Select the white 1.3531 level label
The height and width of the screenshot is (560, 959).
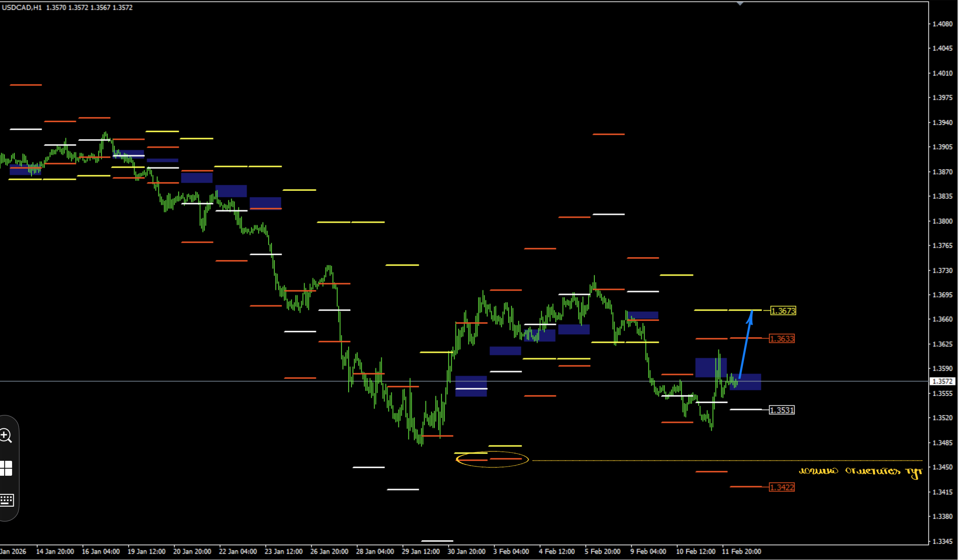[782, 410]
